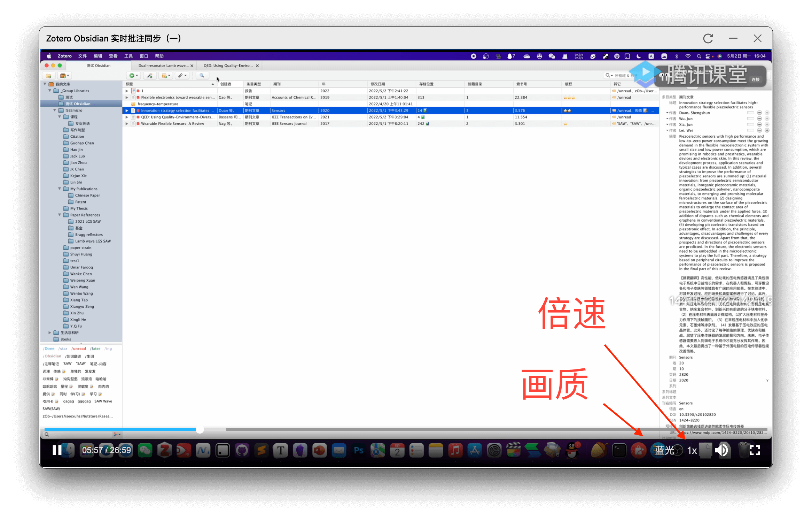Click the Final Cut Pro clapperboard icon
Viewport: 812px width, 520px height.
tap(513, 450)
